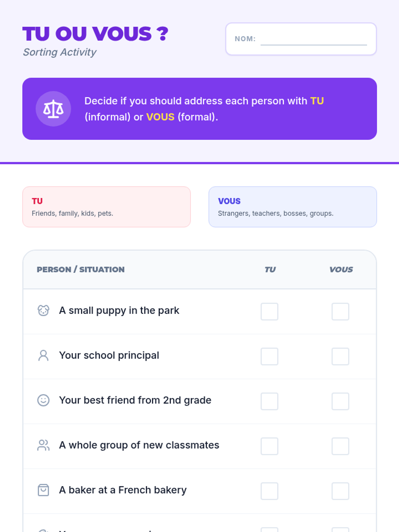Mark TU for best friend from 2nd grade
Screen dimensions: 399x532
point(269,401)
